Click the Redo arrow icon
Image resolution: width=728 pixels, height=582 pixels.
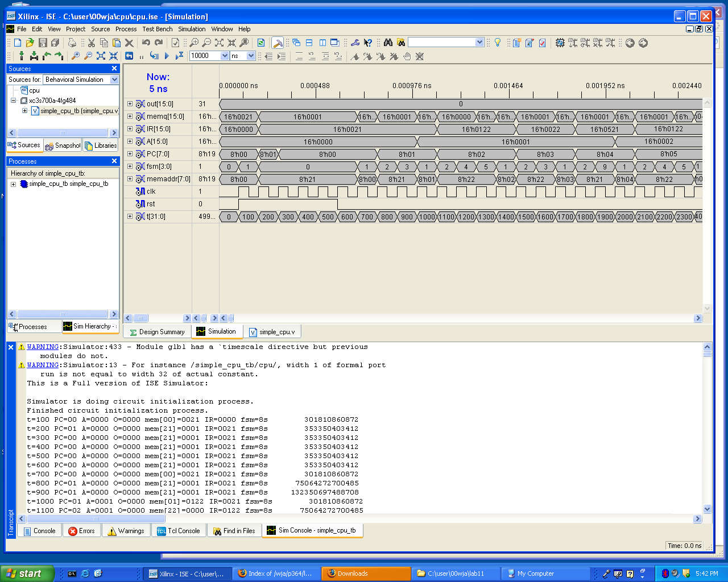coord(159,43)
